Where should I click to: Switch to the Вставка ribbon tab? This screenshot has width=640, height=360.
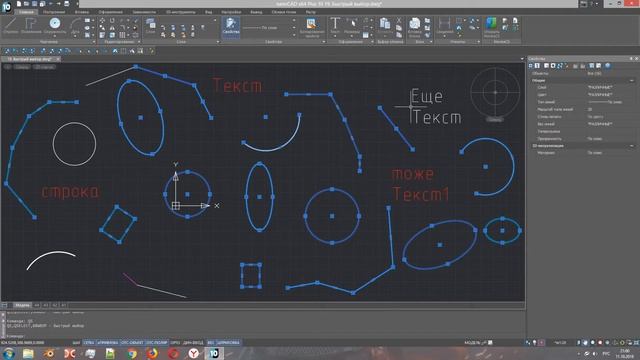(x=82, y=12)
